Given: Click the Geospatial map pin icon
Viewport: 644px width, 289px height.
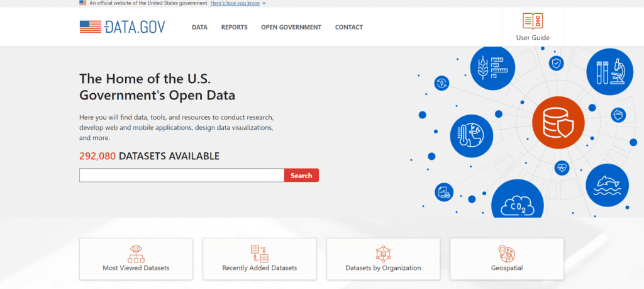Looking at the screenshot, I should tap(507, 254).
